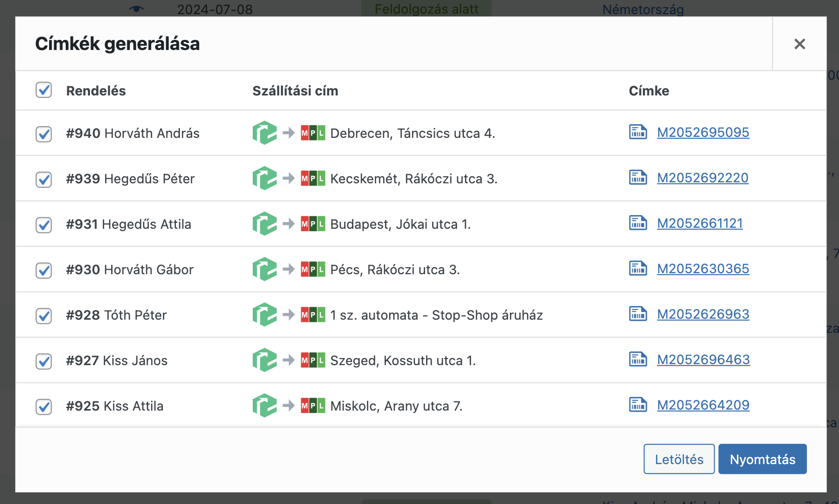Click MPL carrier logo for Szeged address
This screenshot has height=504, width=839.
coord(313,361)
